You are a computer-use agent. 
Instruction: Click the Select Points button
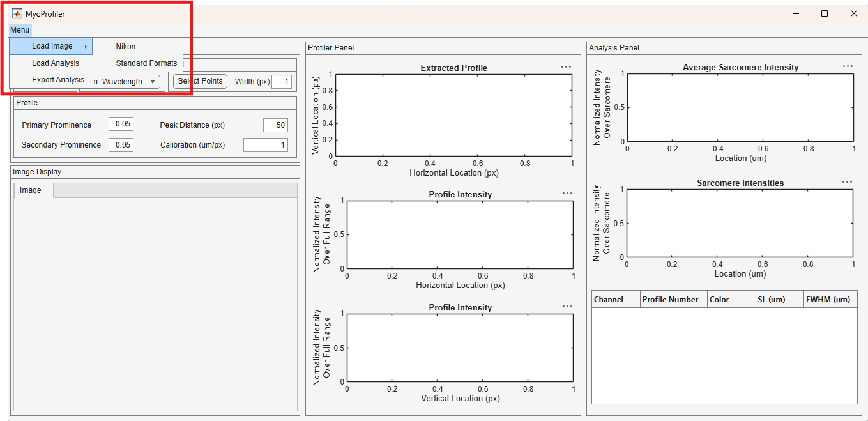(x=200, y=81)
